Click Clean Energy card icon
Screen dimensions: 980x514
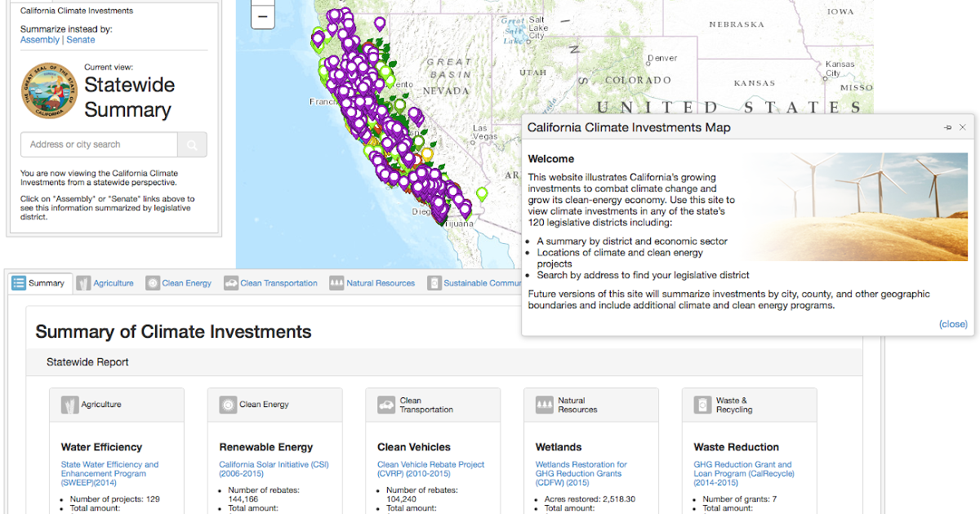tap(228, 405)
